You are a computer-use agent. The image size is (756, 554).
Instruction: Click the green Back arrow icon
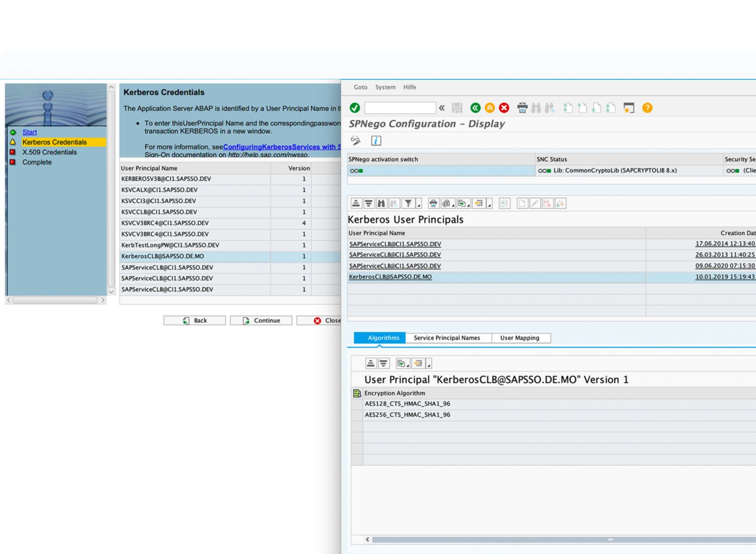(475, 108)
